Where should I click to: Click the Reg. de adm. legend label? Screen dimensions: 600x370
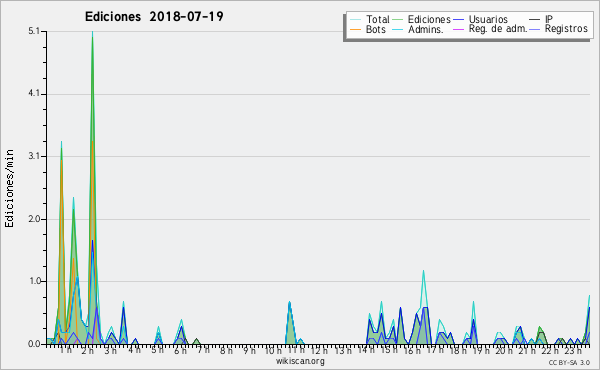tap(497, 29)
